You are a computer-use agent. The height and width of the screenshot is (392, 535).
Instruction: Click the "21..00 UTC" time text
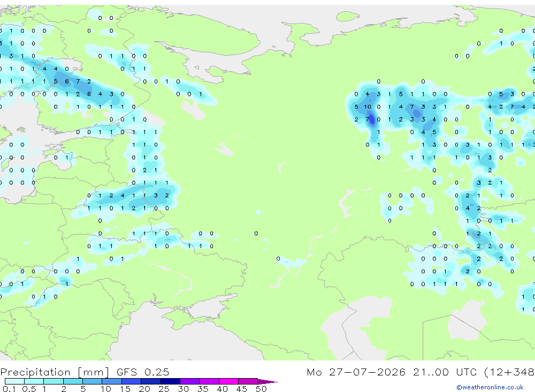click(x=445, y=372)
